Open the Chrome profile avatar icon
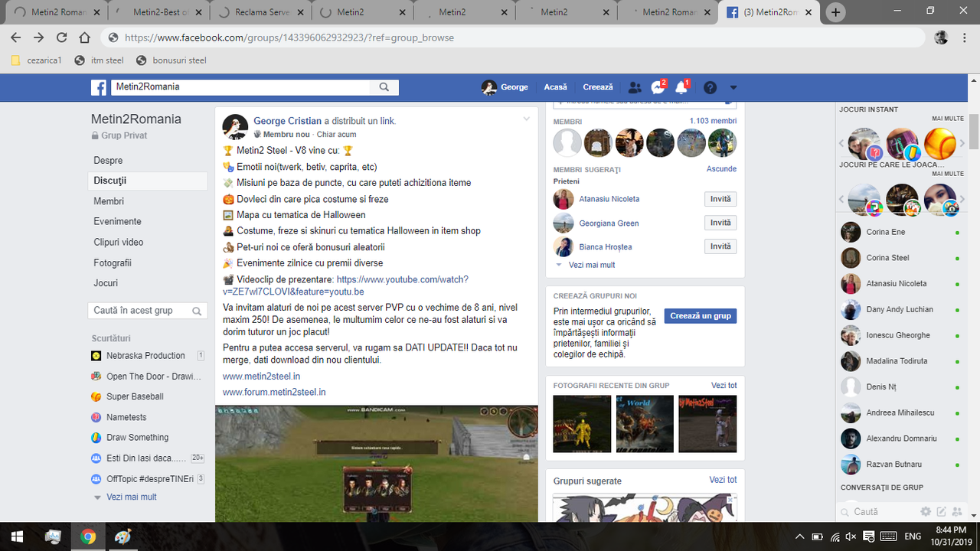980x551 pixels. coord(941,37)
